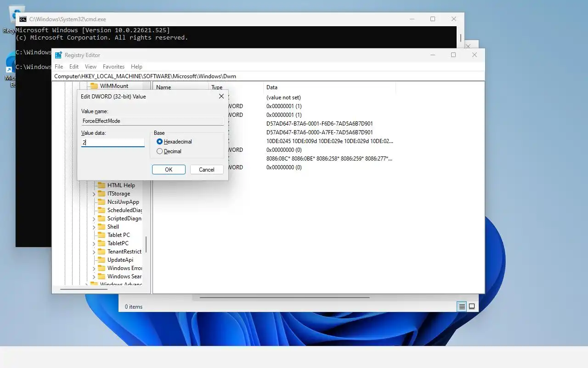Click data 'D57AD647-B7A6-0001-F6D6-7AD5A6B7D901'
Image resolution: width=588 pixels, height=368 pixels.
click(320, 124)
